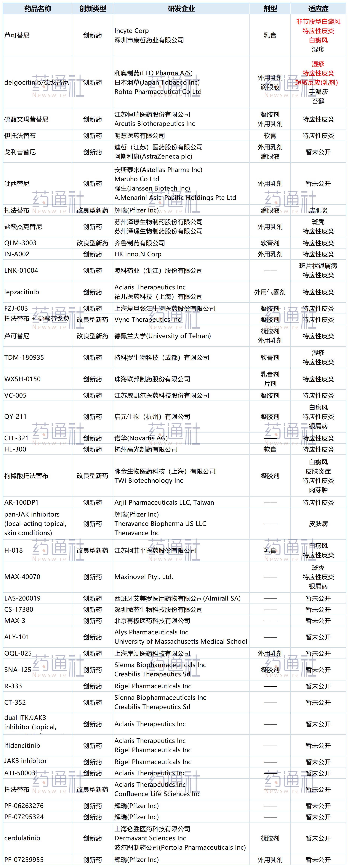The width and height of the screenshot is (349, 868).
Task: Select the 硫酸艾玛昔替尼 drug name cell
Action: (26, 119)
